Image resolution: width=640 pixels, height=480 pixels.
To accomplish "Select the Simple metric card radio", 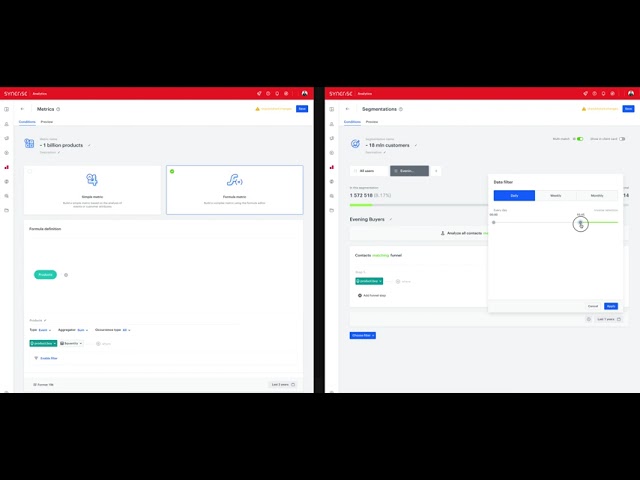I will tap(30, 171).
